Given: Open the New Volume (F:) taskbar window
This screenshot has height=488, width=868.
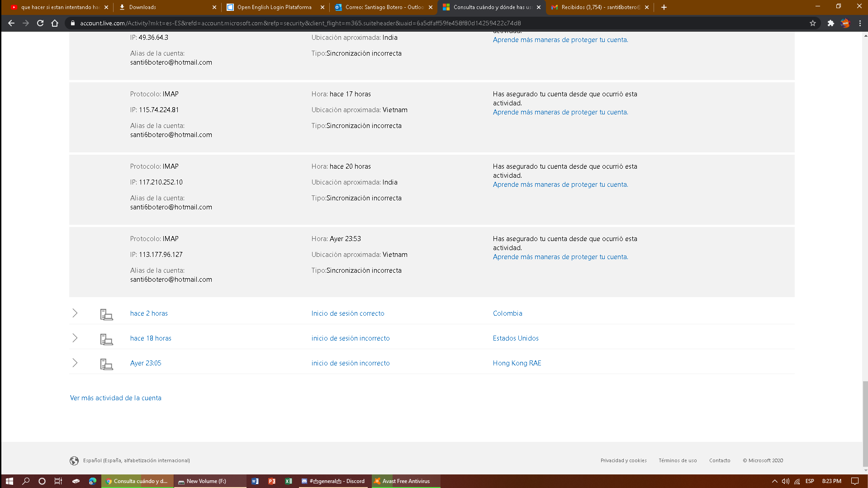Looking at the screenshot, I should [210, 481].
